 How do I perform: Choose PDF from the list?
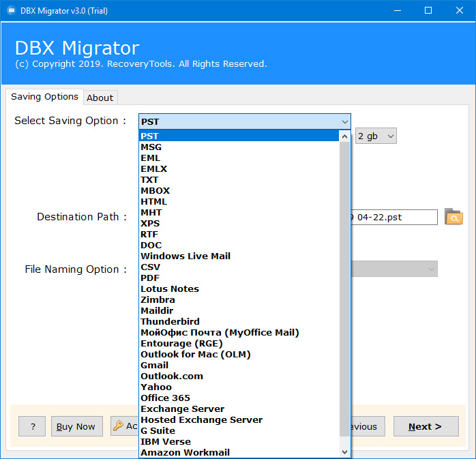[239, 278]
